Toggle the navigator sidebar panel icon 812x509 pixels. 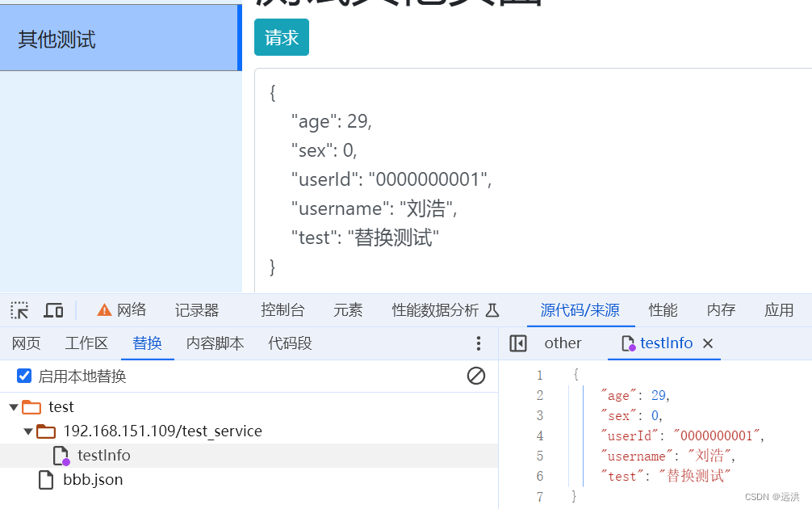tap(518, 343)
